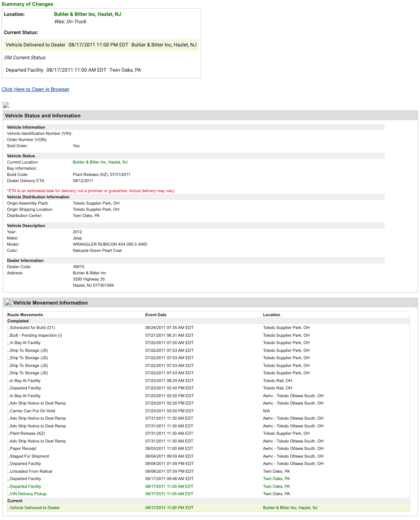Select Built - Pending Inspection (I) row

[208, 335]
